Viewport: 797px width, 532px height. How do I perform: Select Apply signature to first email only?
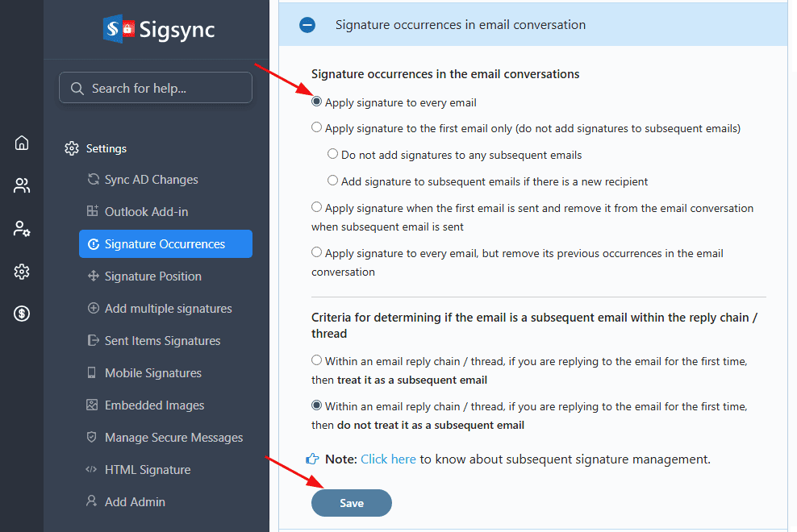pos(317,127)
